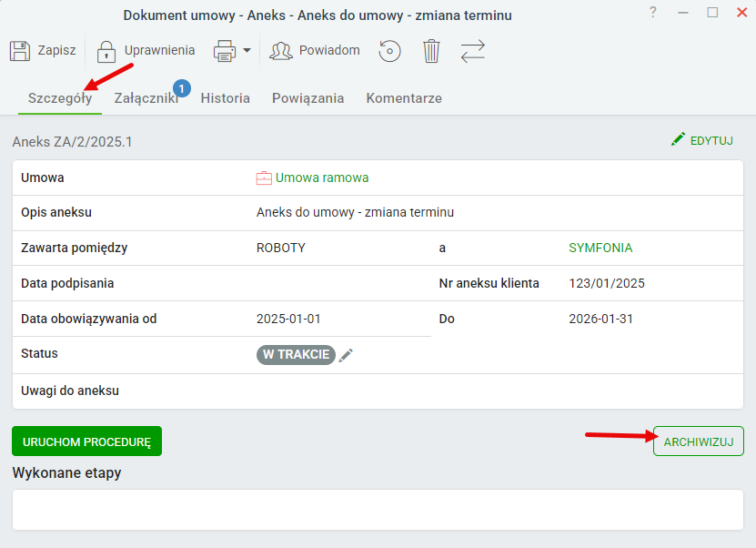This screenshot has height=548, width=756.
Task: Switch to Powiązania tab
Action: [x=308, y=98]
